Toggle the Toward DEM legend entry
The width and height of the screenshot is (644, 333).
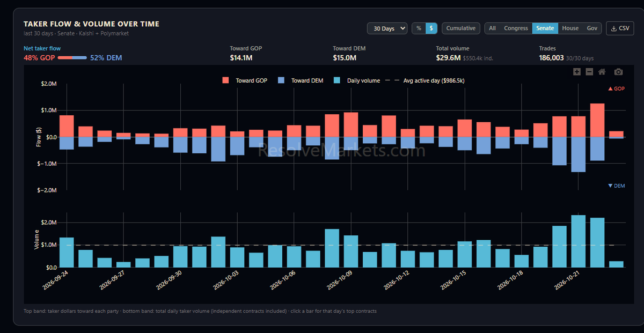tap(300, 80)
